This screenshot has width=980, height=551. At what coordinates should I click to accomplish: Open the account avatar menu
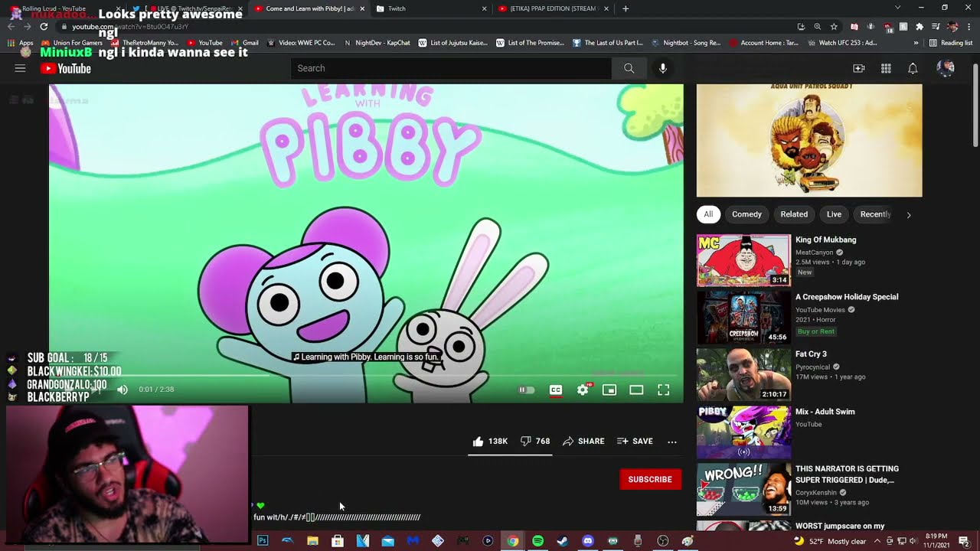(946, 68)
